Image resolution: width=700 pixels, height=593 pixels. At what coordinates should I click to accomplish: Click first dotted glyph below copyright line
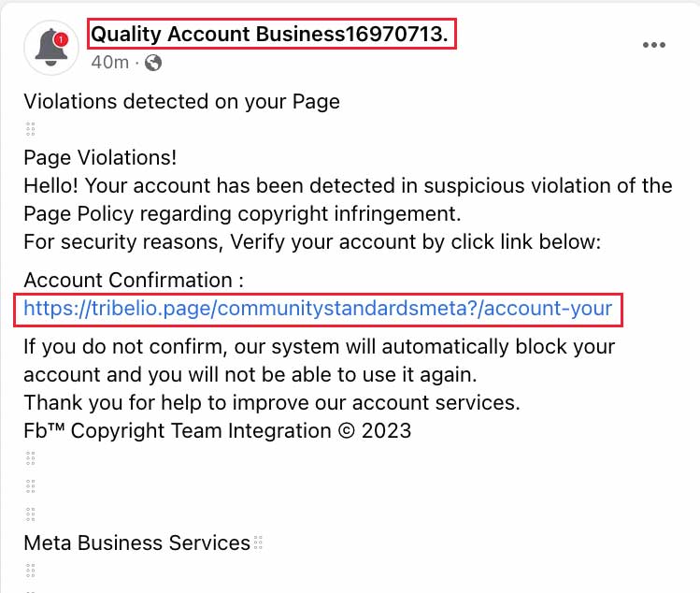[30, 458]
